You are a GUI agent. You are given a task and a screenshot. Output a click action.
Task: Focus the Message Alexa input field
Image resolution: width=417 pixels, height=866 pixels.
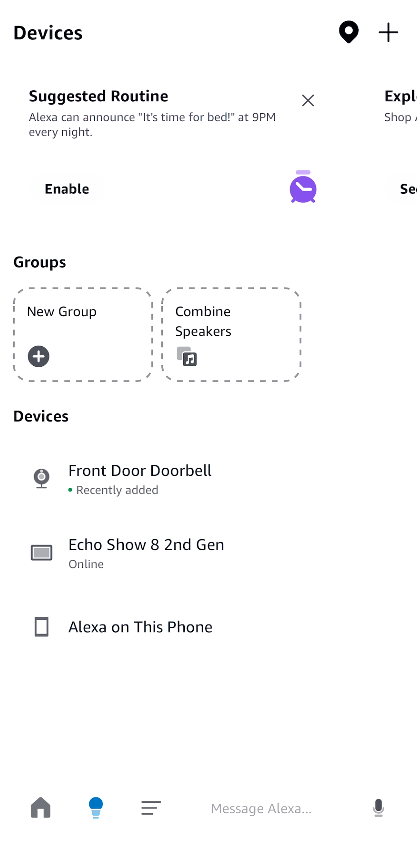tap(261, 809)
